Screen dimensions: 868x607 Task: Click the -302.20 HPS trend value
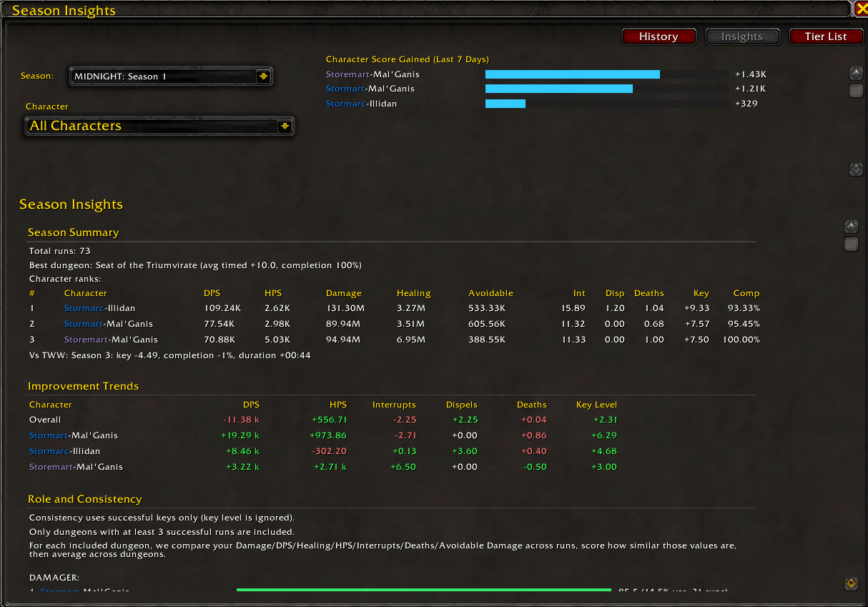(x=330, y=451)
